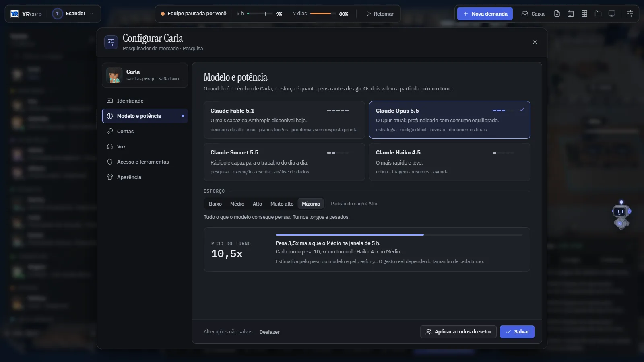Click the Aparência shirt icon
Screen dimensions: 644x362
point(110,177)
